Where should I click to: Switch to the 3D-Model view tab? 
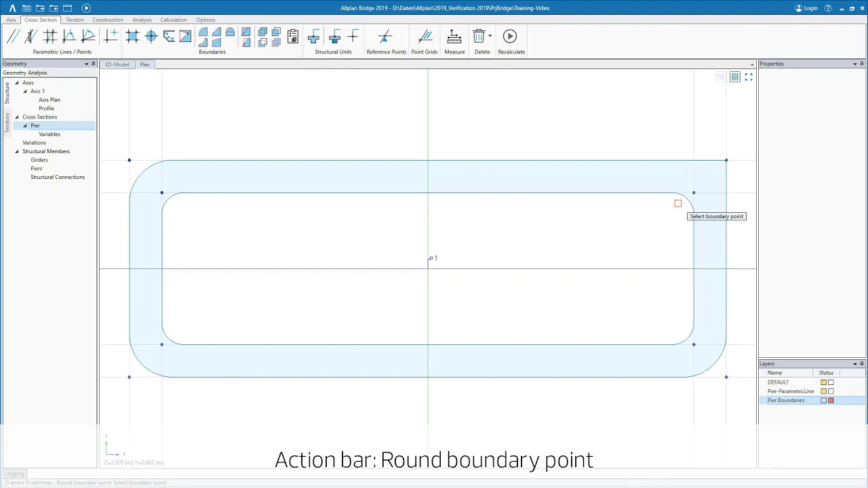117,64
